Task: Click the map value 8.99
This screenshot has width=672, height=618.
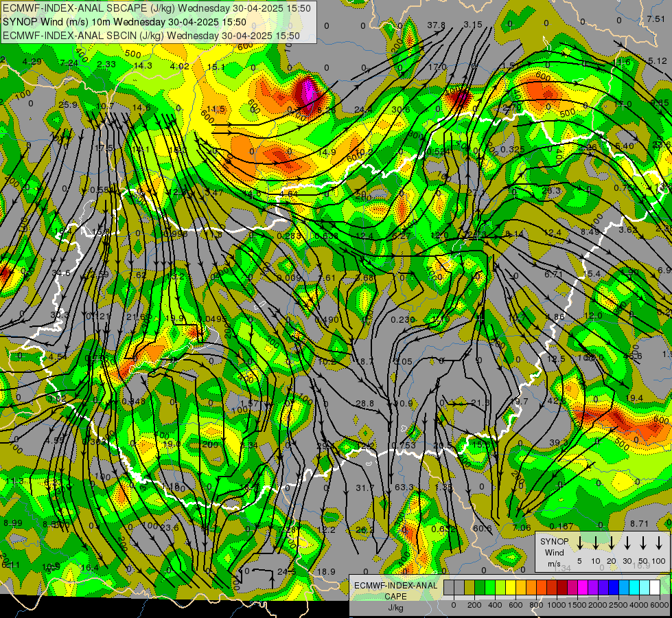Action: [x=13, y=523]
